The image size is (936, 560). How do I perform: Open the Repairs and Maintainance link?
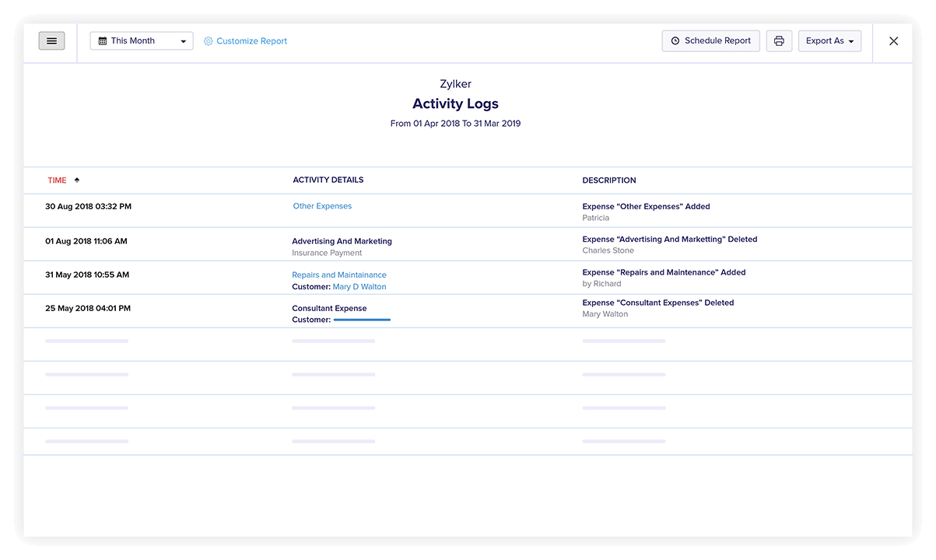338,275
